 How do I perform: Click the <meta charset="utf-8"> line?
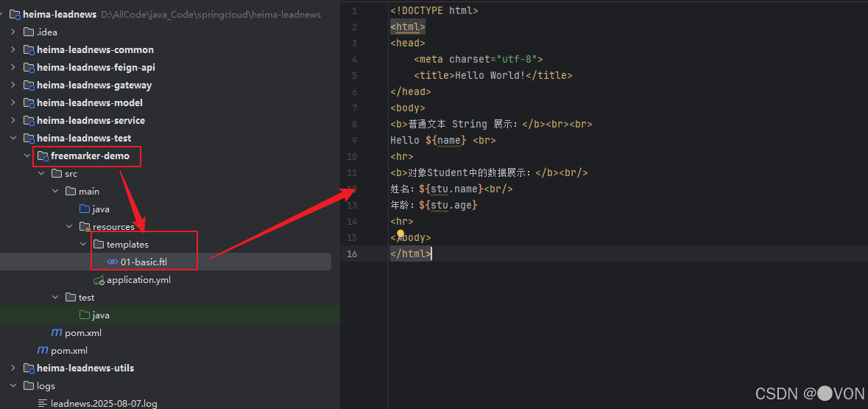[479, 59]
